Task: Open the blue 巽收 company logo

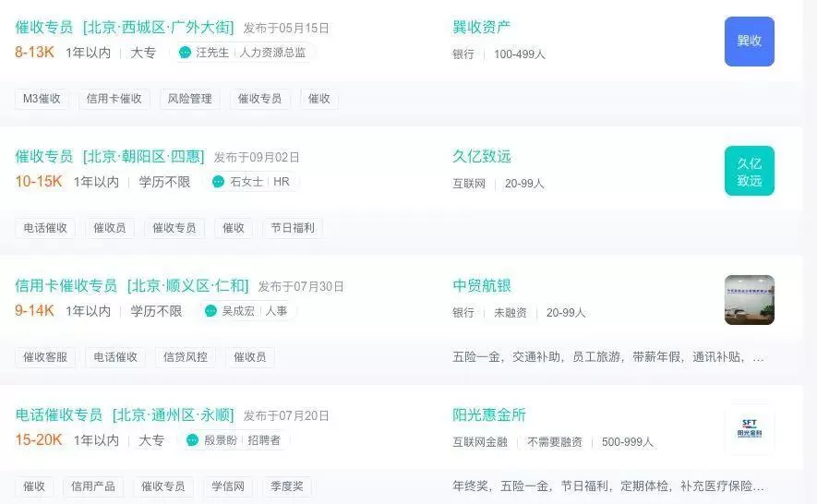Action: click(750, 42)
